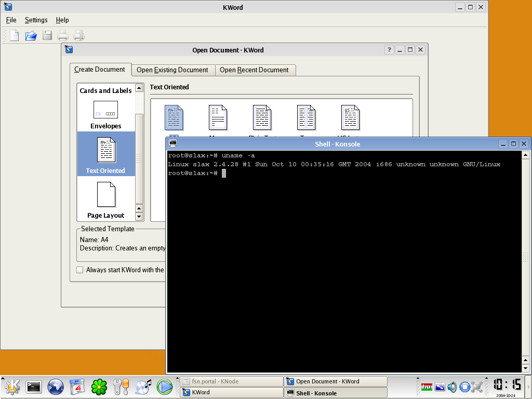The width and height of the screenshot is (532, 399).
Task: Click the first greyed-out Print icon in the toolbar
Action: pos(63,35)
